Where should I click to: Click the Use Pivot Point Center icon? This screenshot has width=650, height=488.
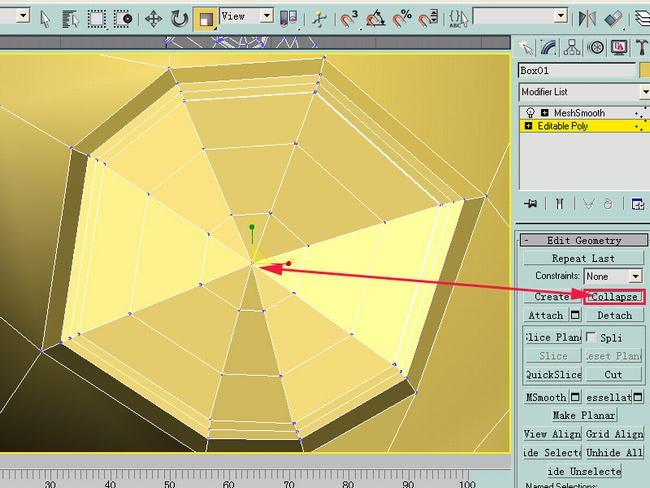(x=289, y=19)
